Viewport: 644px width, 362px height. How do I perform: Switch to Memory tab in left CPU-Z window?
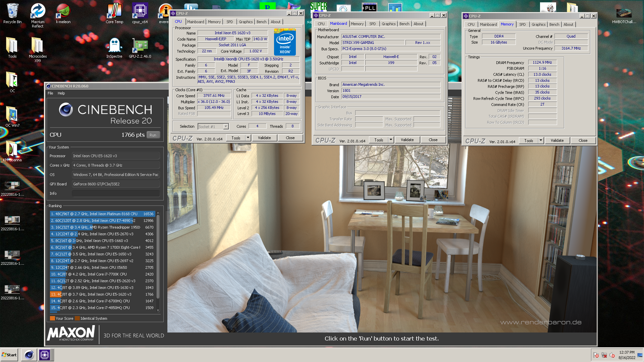tap(214, 22)
